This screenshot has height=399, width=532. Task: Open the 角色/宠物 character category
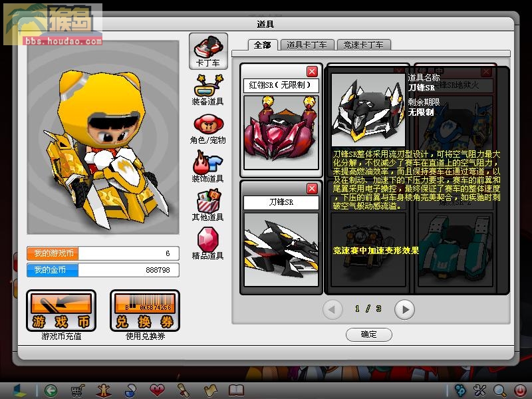click(x=208, y=129)
